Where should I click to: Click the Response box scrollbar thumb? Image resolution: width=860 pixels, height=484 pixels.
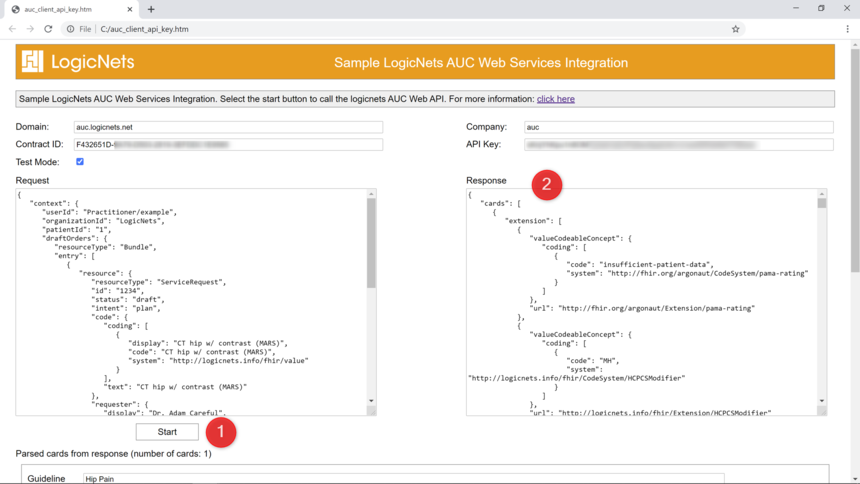click(822, 204)
